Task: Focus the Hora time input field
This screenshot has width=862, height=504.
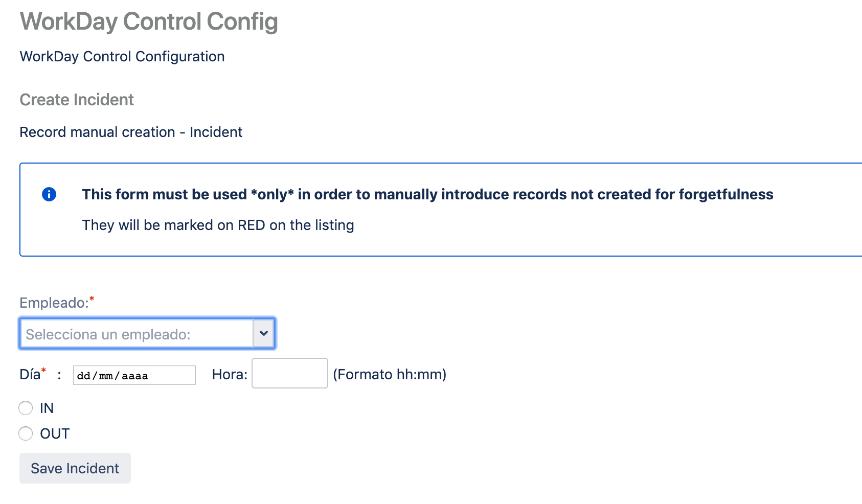Action: [290, 373]
